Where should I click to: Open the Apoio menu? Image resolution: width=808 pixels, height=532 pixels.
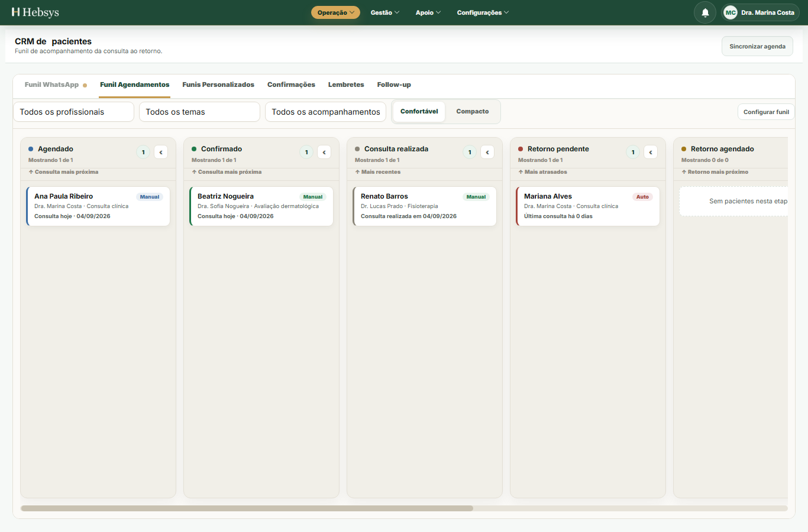click(x=428, y=12)
